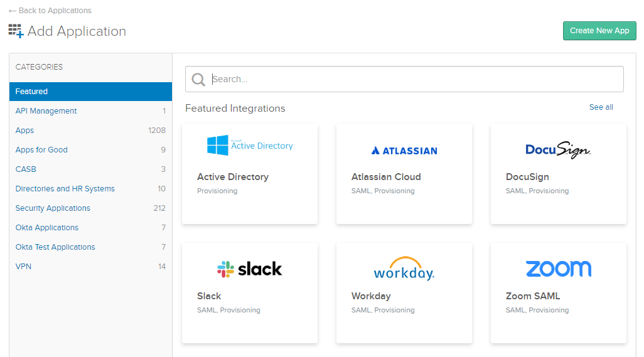Click the Atlassian logo icon
644x357 pixels.
(375, 151)
